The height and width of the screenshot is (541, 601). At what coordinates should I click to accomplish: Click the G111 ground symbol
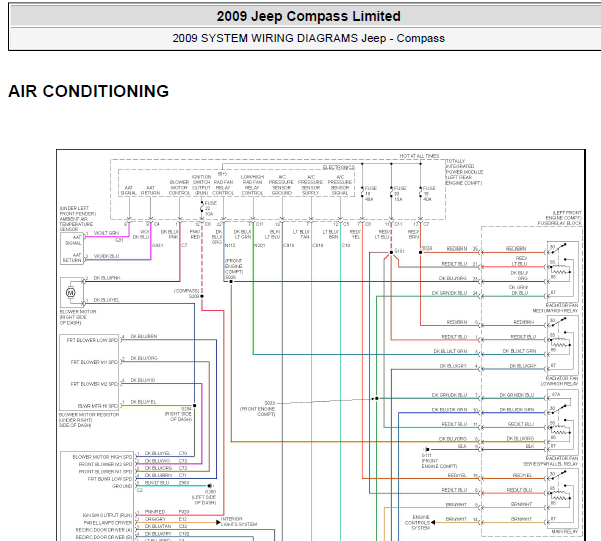pos(427,449)
